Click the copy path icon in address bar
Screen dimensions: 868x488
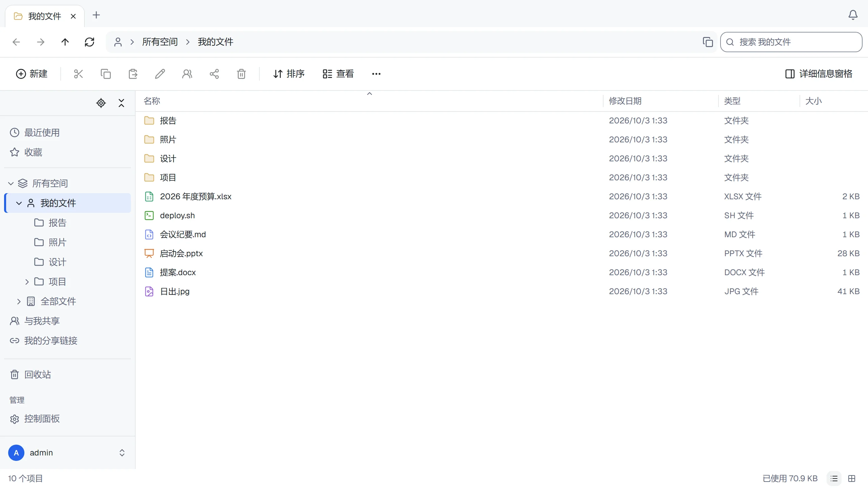(x=708, y=42)
